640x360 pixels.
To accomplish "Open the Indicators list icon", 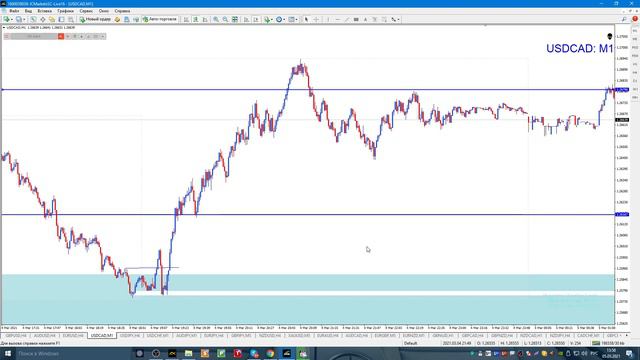I will (x=267, y=19).
